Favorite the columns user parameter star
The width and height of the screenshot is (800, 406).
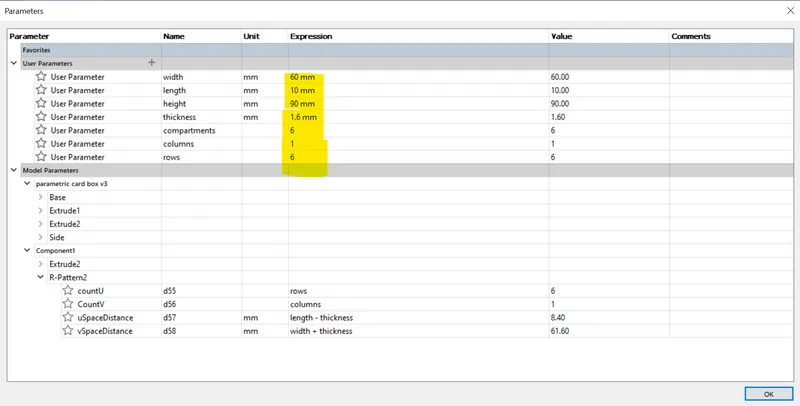point(41,143)
